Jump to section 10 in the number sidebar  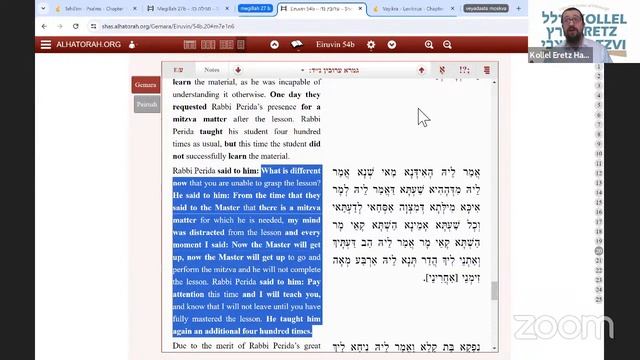point(598,154)
